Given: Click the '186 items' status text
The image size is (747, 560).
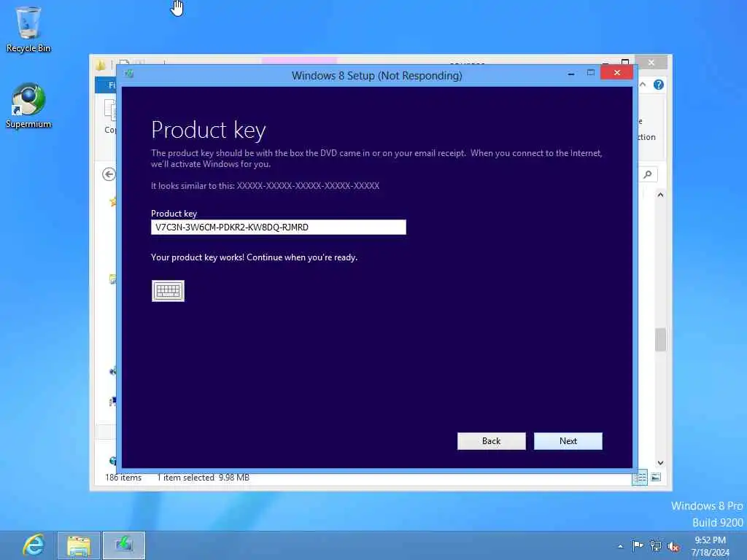Looking at the screenshot, I should 123,477.
